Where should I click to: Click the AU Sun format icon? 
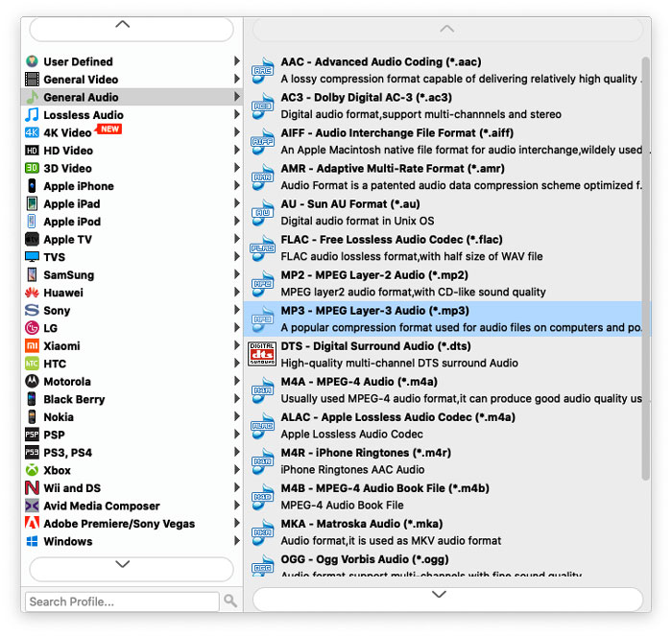262,213
